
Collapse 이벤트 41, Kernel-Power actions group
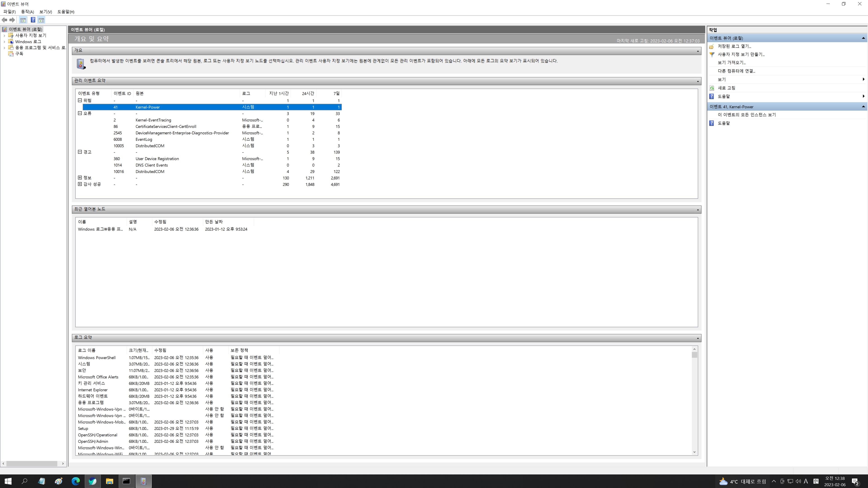click(x=863, y=107)
